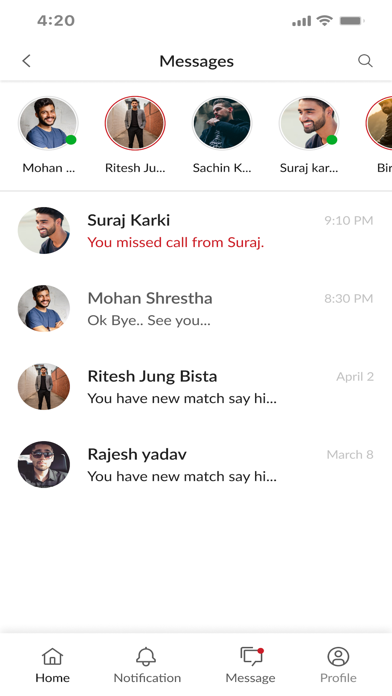Select the partially visible Bir... story avatar
This screenshot has height=696, width=392.
380,123
